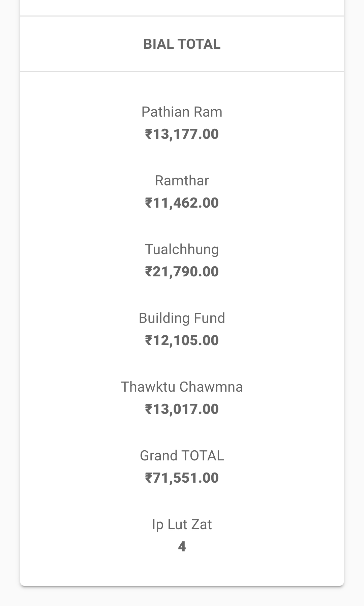The width and height of the screenshot is (364, 606).
Task: Select the Ramthar label
Action: [x=182, y=181]
